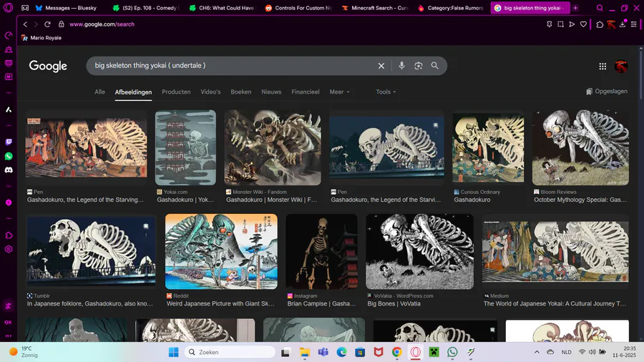The width and height of the screenshot is (644, 362).
Task: Open the Easy Setup sliders icon
Action: [634, 24]
